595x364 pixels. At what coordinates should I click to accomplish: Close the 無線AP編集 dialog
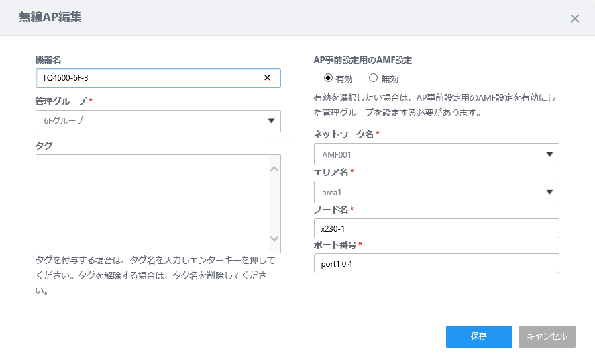(575, 19)
